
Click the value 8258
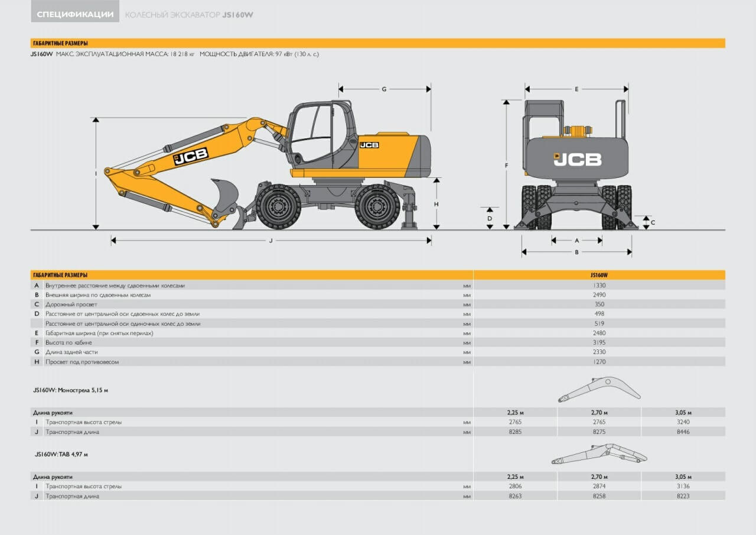click(x=599, y=497)
